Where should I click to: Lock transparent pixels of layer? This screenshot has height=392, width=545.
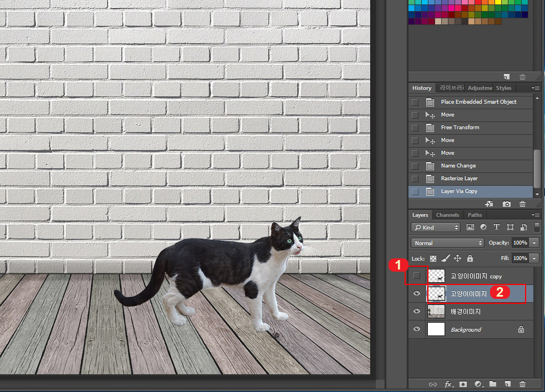pos(433,258)
